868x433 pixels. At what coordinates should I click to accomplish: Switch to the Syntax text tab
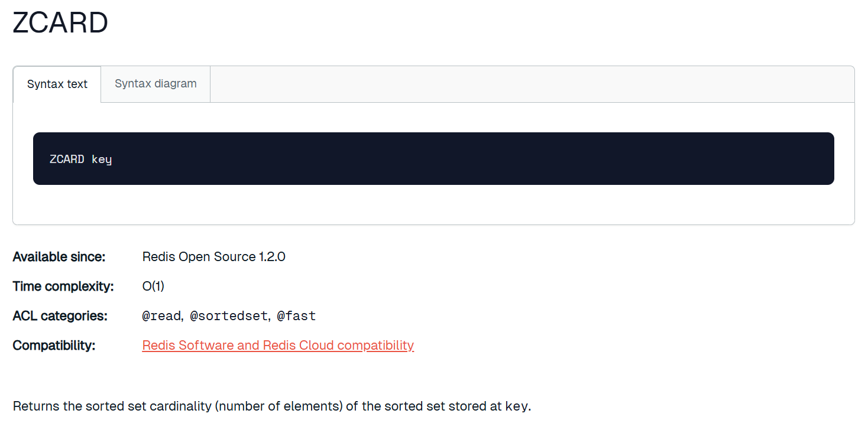(57, 84)
